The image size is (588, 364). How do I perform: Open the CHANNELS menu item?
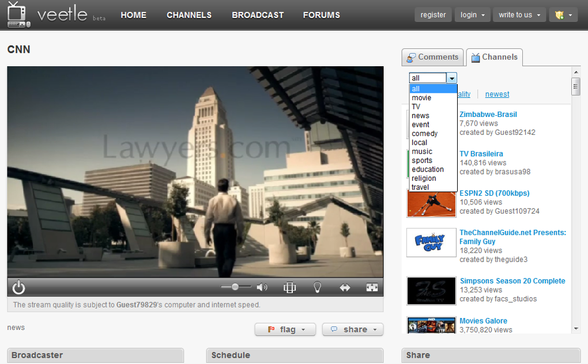coord(189,15)
